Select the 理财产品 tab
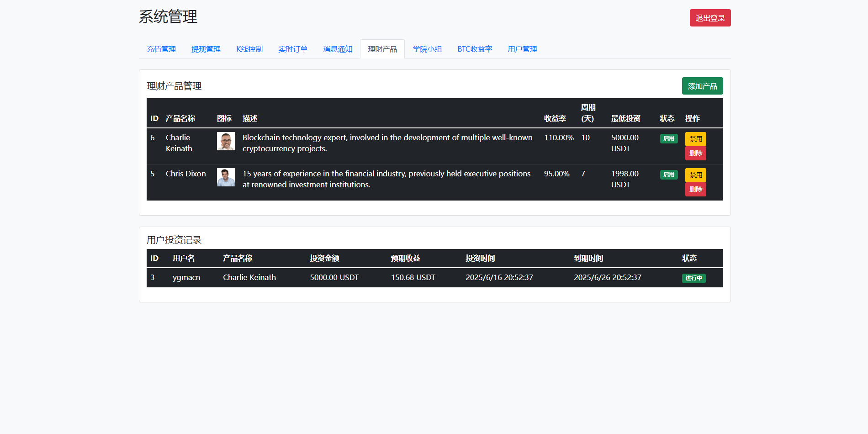The width and height of the screenshot is (868, 434). (x=382, y=49)
